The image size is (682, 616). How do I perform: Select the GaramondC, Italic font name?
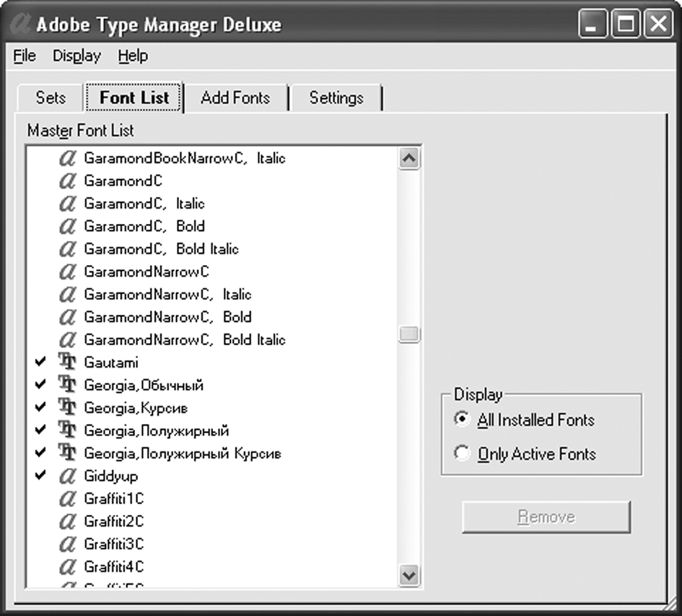click(x=144, y=204)
